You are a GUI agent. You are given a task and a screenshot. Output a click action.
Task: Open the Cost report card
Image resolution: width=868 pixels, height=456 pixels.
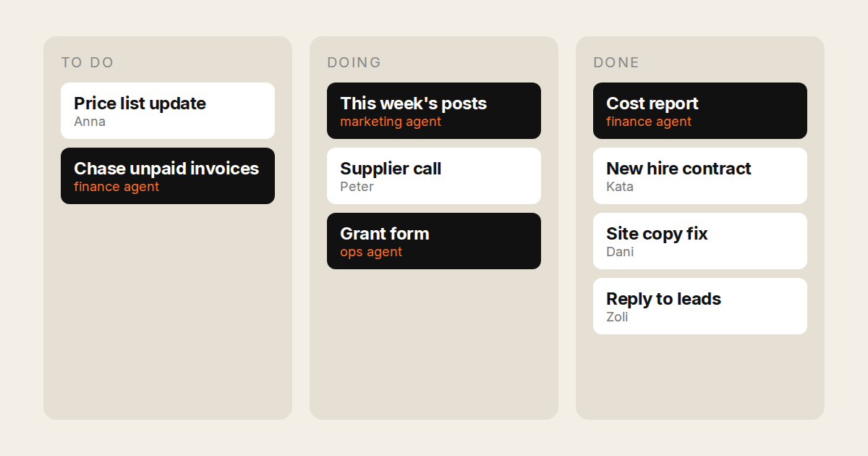tap(700, 111)
